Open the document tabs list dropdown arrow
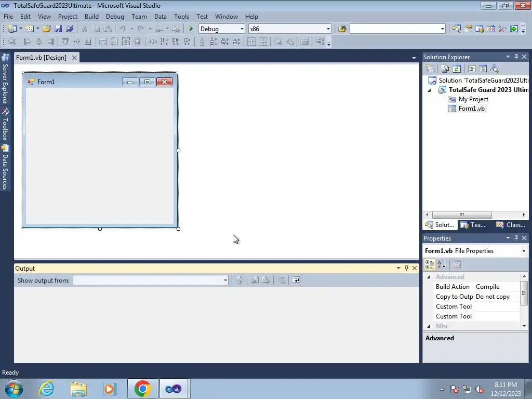Screen dimensions: 532x399 (414, 58)
